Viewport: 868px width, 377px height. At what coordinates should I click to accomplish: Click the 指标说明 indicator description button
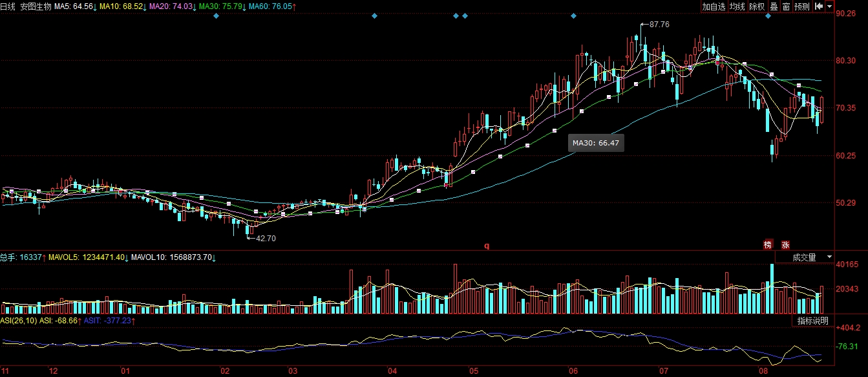813,321
